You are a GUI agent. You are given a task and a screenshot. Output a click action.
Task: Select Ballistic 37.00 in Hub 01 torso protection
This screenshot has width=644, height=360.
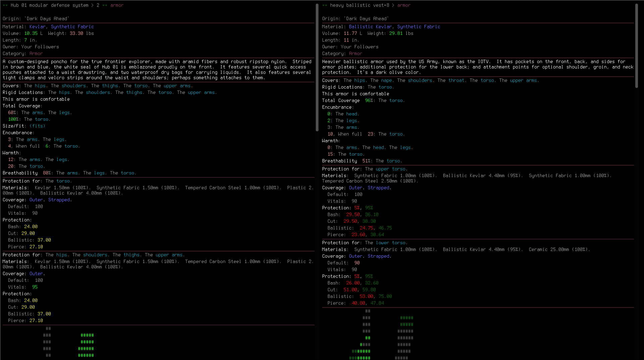click(x=44, y=240)
